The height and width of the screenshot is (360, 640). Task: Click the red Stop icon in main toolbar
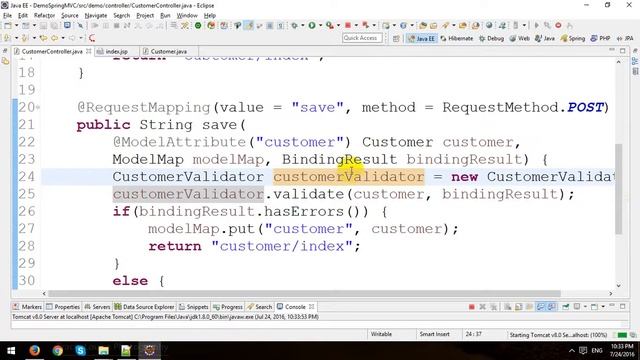(x=348, y=25)
